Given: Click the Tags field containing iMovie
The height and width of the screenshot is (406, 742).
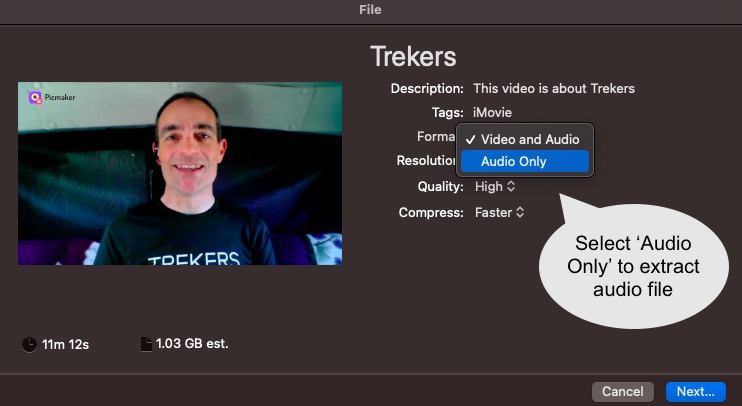Looking at the screenshot, I should tap(492, 113).
